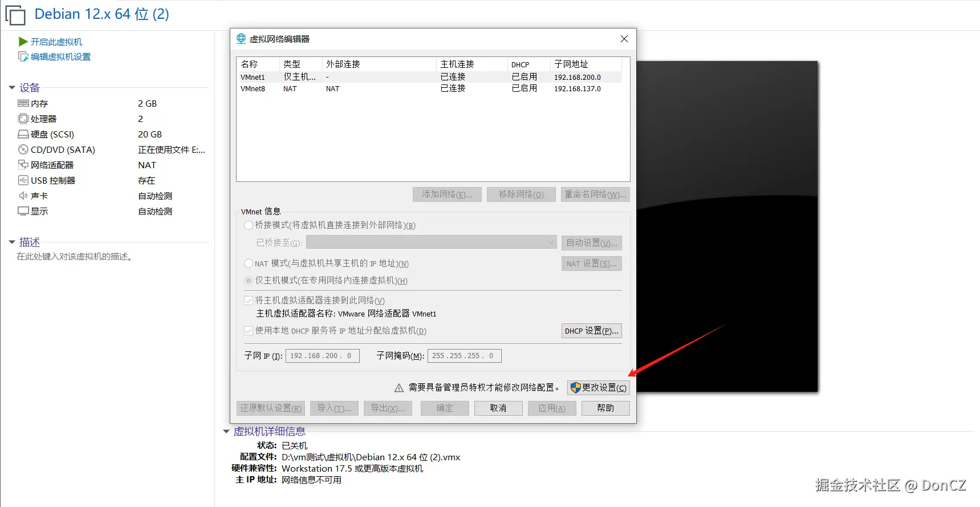The image size is (980, 507).
Task: Click the 类型 column header
Action: 300,64
